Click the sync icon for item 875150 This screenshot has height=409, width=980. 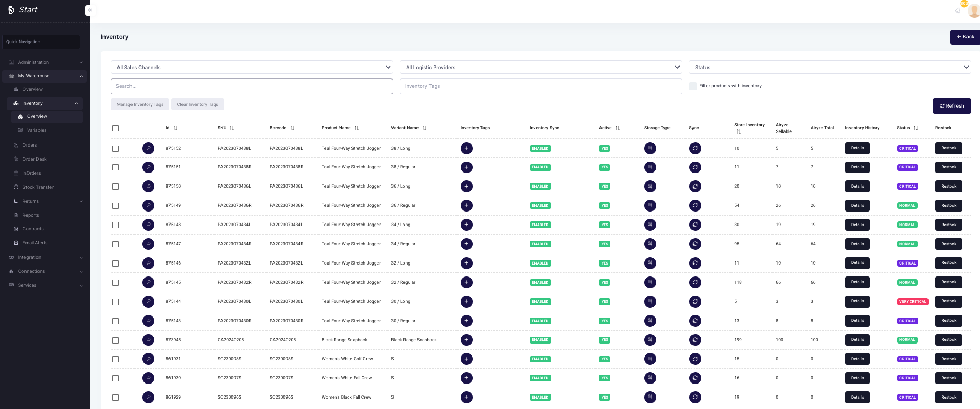tap(695, 187)
